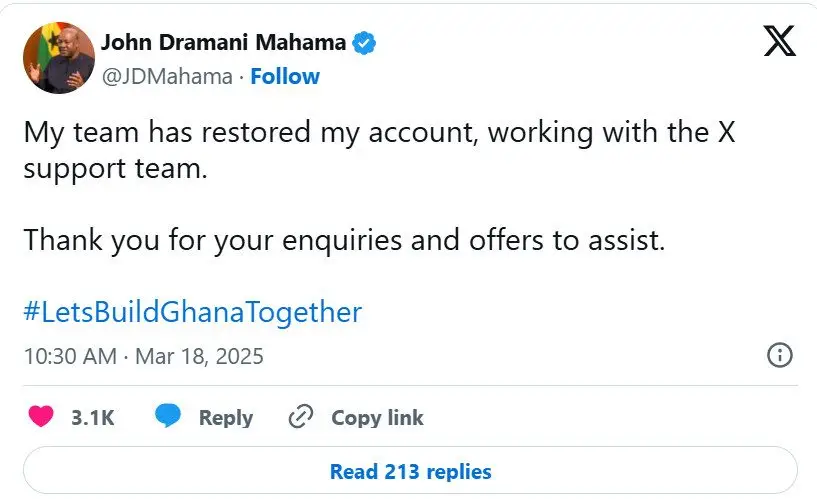This screenshot has height=499, width=817.
Task: Click the 'My team has restored' sentence
Action: coord(378,133)
